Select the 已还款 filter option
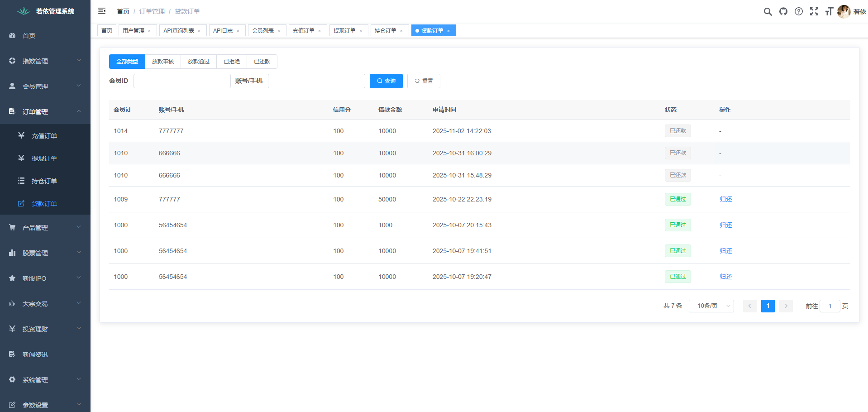This screenshot has width=868, height=412. [x=262, y=62]
